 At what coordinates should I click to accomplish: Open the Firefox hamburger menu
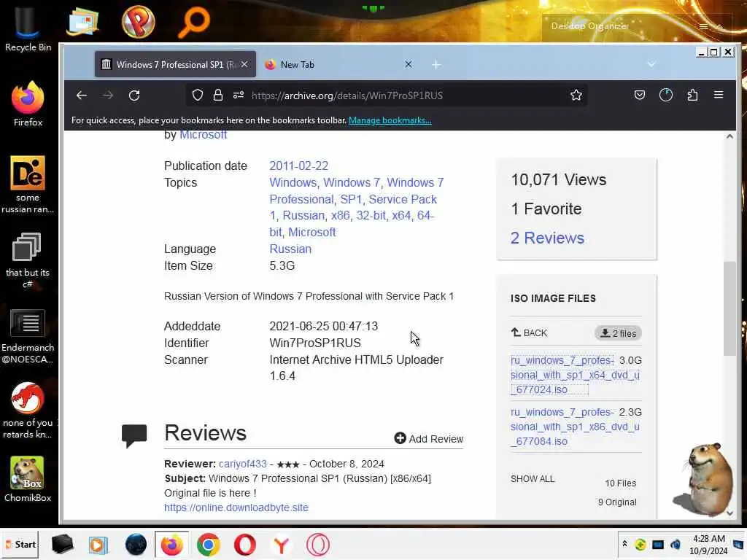(719, 95)
